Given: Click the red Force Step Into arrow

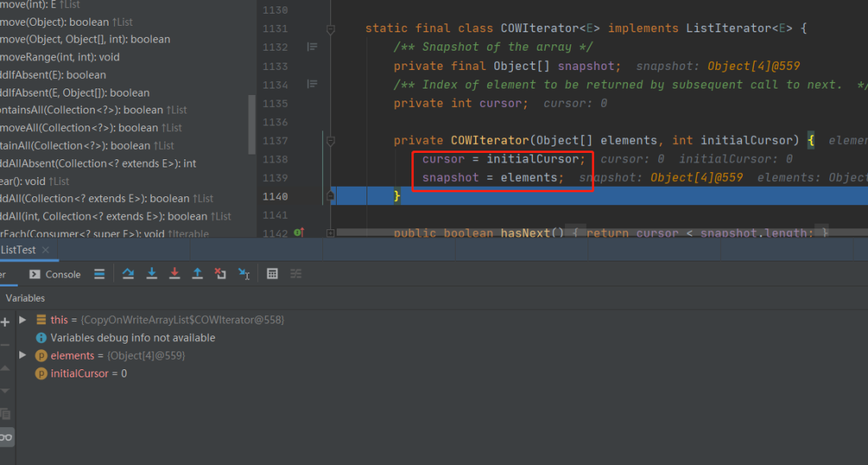Looking at the screenshot, I should tap(174, 274).
